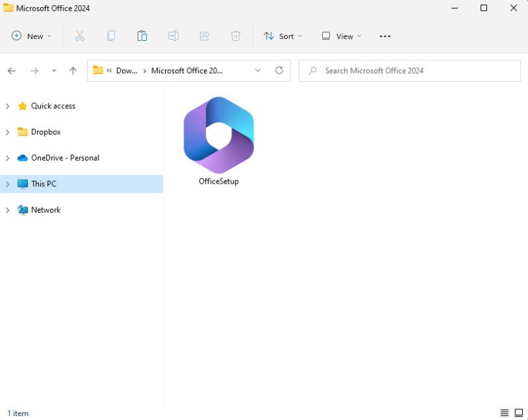Open the See more (...) toolbar icon
The width and height of the screenshot is (528, 420).
point(385,36)
